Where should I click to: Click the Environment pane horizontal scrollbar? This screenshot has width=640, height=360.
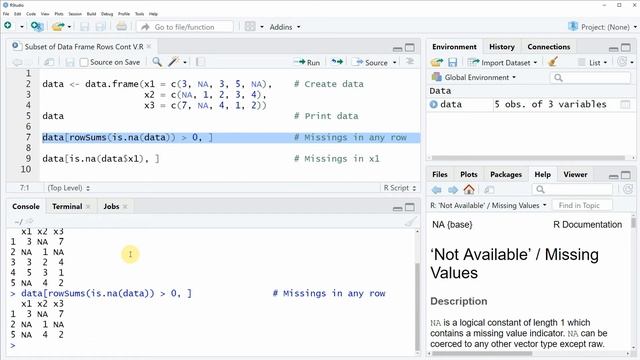coord(529,158)
